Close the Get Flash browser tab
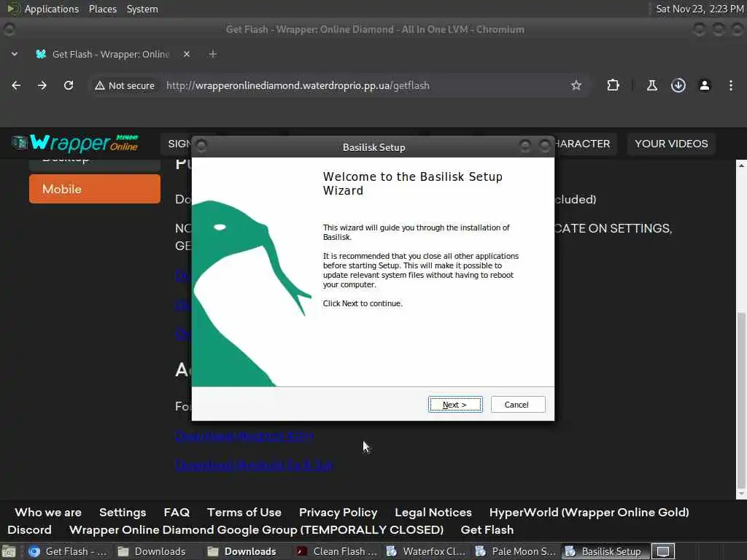This screenshot has width=747, height=560. [187, 54]
